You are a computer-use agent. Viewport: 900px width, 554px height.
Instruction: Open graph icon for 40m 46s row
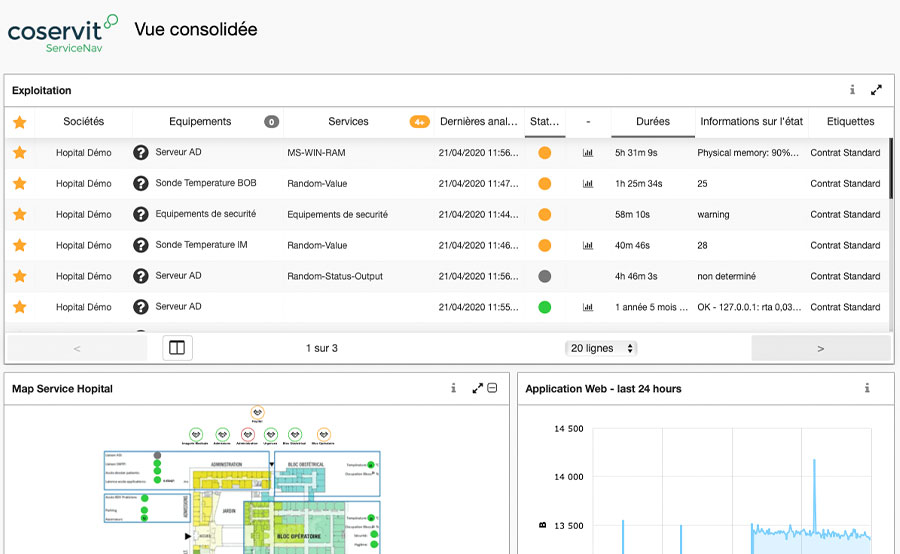[588, 245]
